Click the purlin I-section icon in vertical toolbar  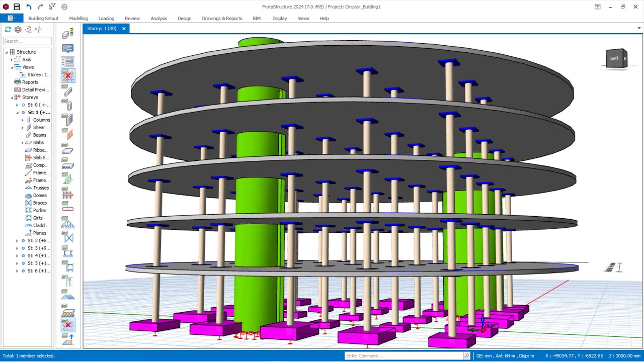[68, 251]
